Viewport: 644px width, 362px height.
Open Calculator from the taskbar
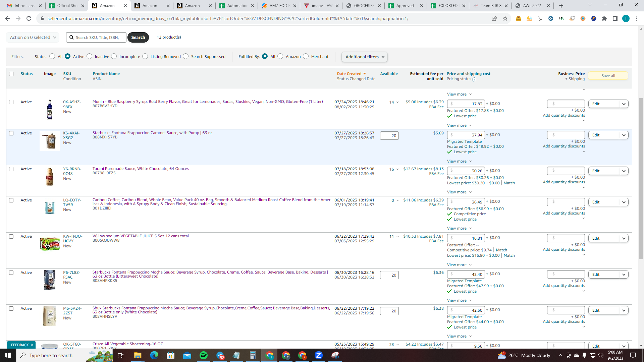pyautogui.click(x=253, y=355)
